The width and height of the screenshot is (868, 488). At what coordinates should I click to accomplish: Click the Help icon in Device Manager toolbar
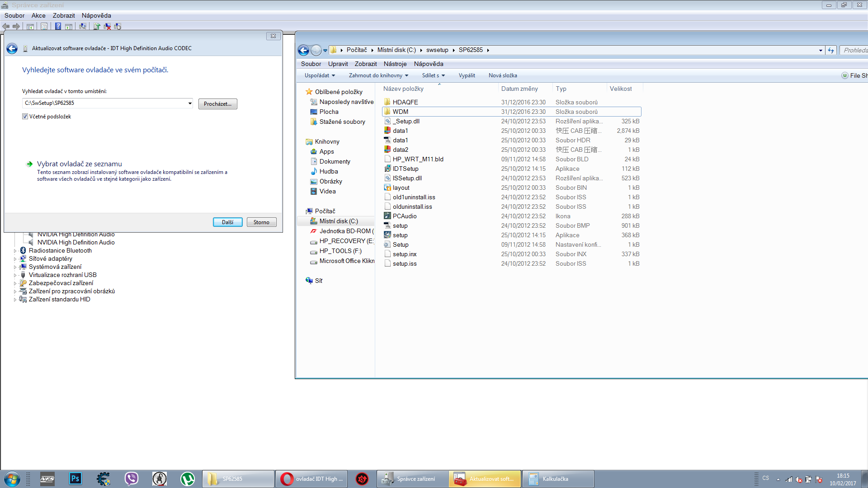click(58, 26)
